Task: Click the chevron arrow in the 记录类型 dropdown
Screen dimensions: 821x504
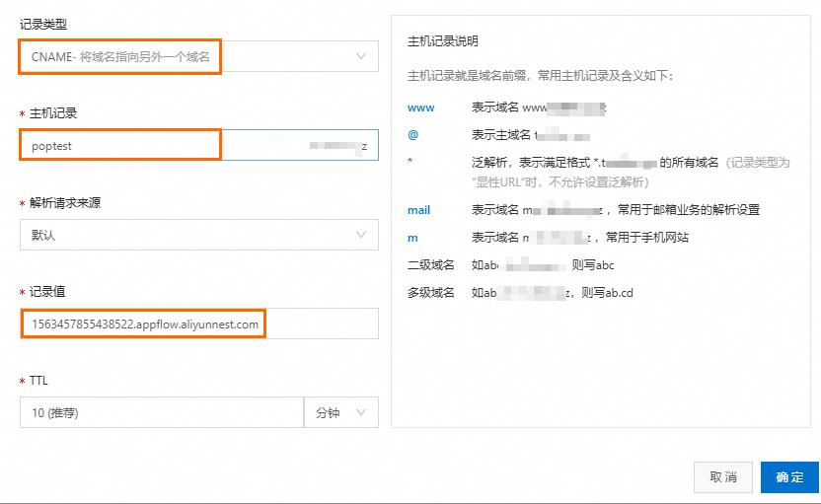Action: pos(361,56)
